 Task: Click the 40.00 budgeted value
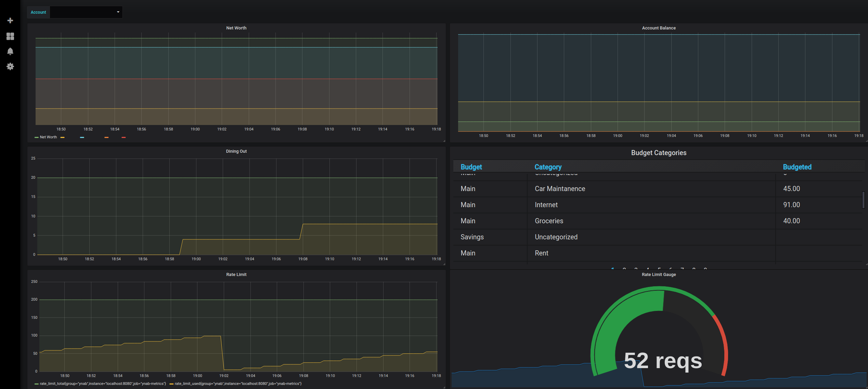click(791, 221)
